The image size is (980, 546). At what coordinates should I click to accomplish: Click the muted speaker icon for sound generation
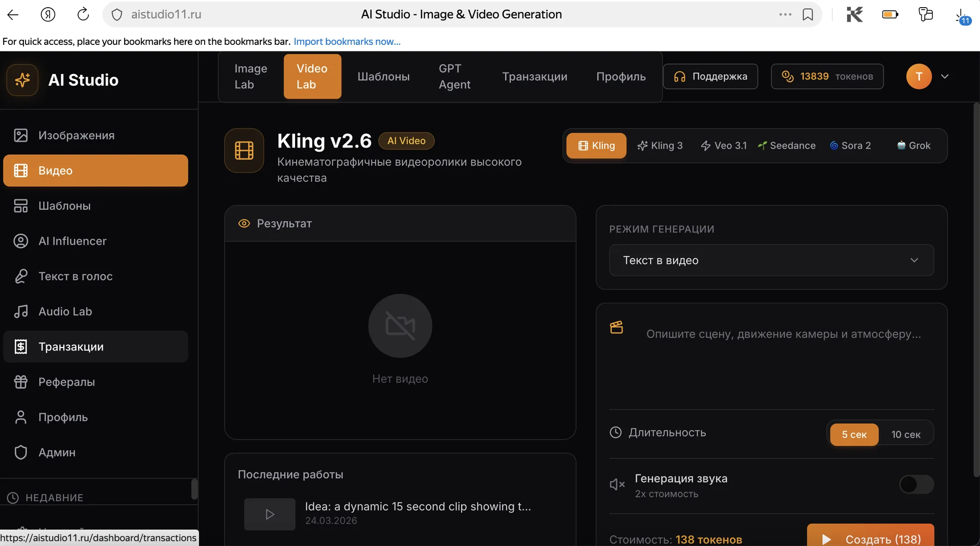tap(617, 484)
